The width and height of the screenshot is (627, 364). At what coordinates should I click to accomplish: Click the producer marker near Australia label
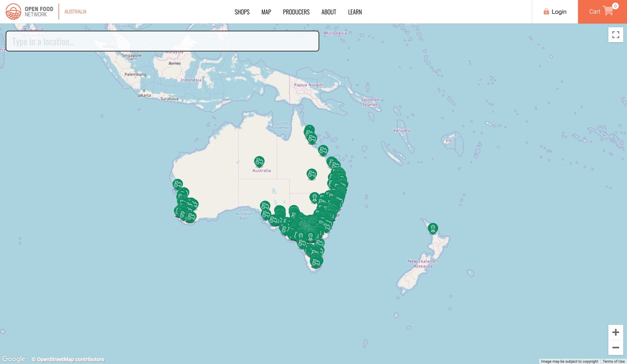coord(259,161)
